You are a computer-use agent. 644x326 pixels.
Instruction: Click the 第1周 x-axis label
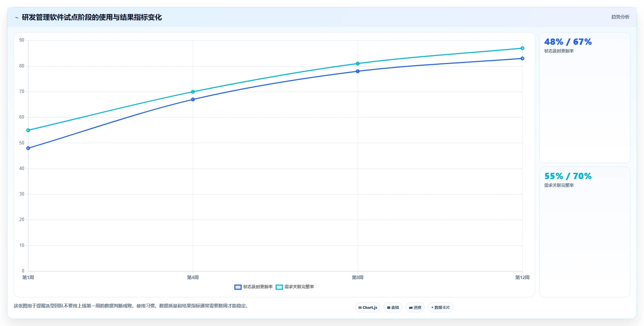coord(28,277)
